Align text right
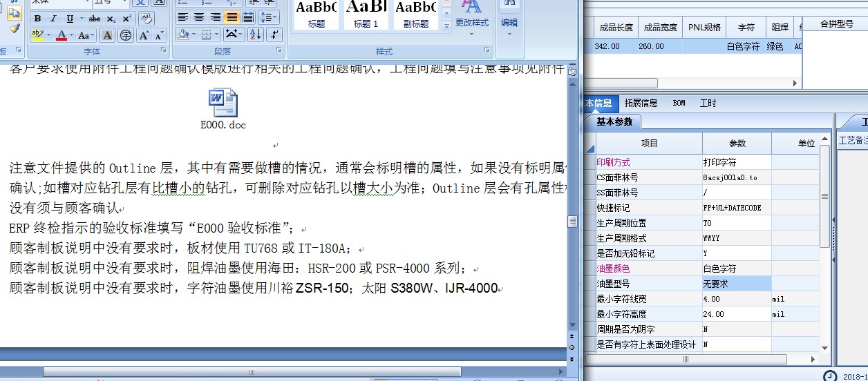 click(215, 17)
